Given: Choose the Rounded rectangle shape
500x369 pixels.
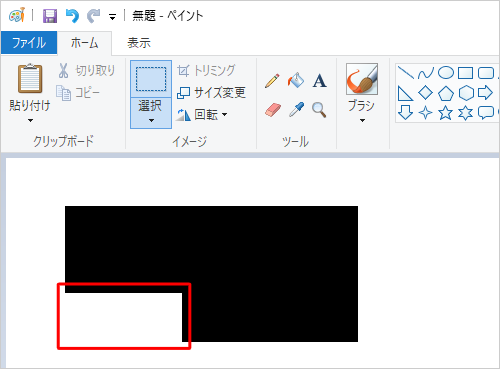Looking at the screenshot, I should [x=486, y=73].
